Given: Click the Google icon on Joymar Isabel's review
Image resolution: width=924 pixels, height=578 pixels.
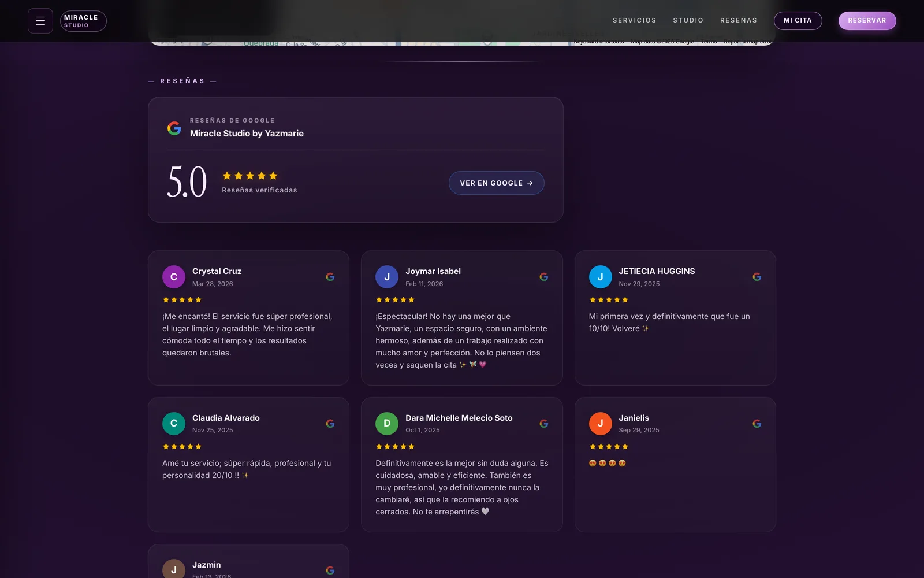Looking at the screenshot, I should coord(543,277).
